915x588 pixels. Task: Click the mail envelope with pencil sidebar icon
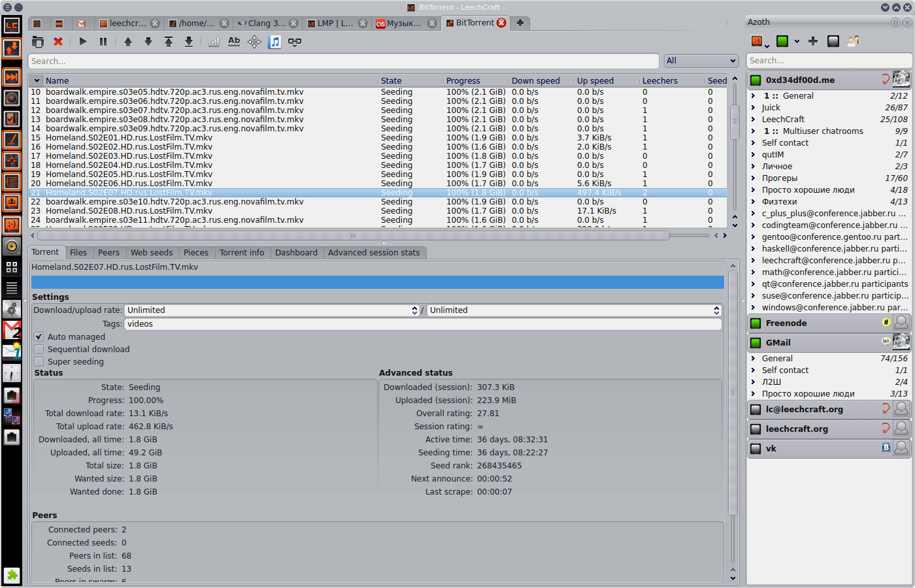[12, 351]
